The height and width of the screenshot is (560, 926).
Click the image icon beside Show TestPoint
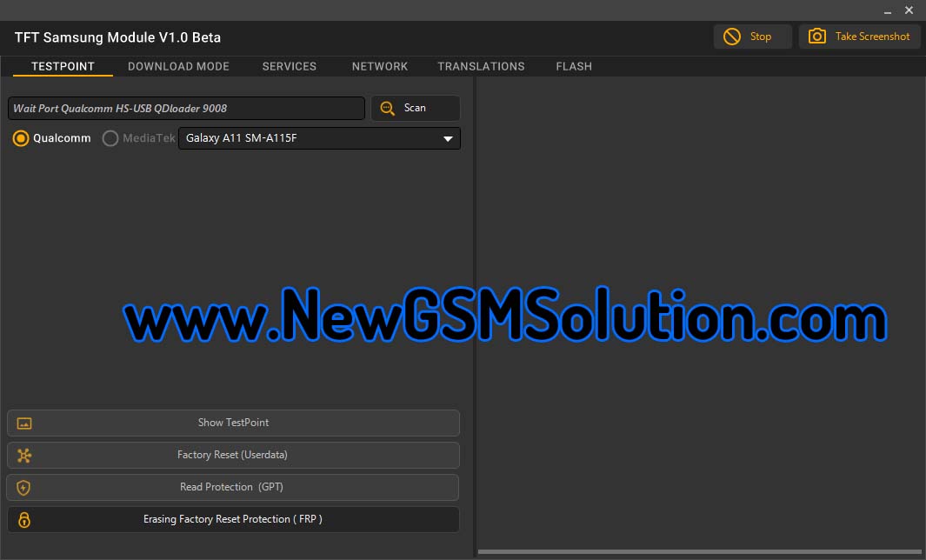point(24,423)
